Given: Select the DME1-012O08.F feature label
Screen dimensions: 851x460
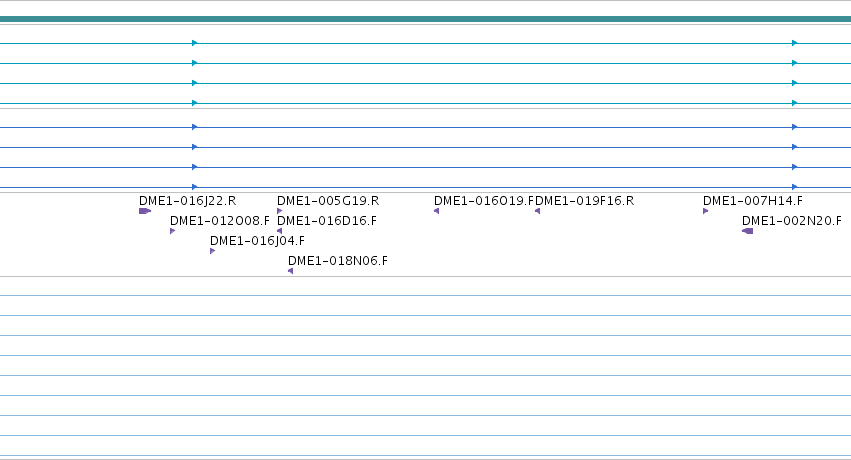Looking at the screenshot, I should 219,221.
